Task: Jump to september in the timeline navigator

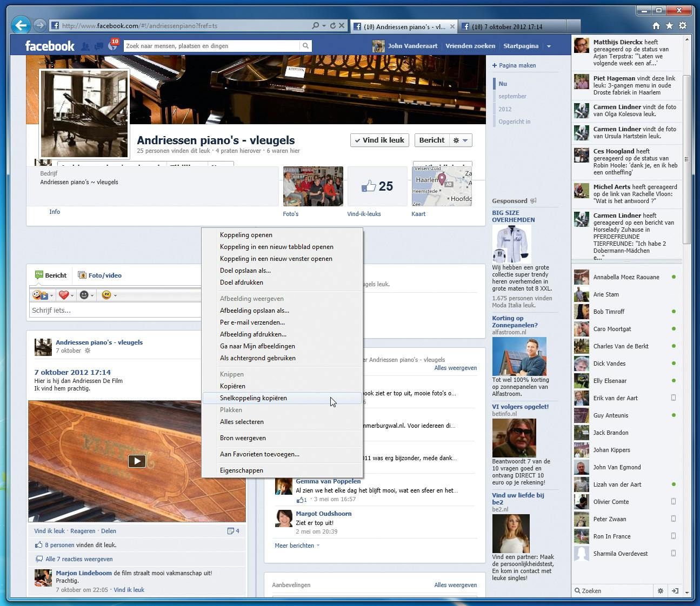Action: click(x=512, y=96)
